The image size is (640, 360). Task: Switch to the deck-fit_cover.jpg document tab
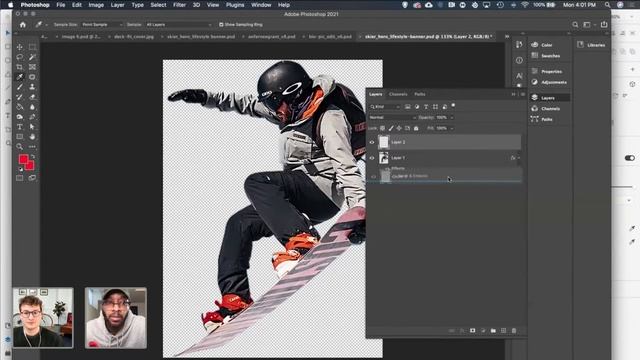point(134,37)
